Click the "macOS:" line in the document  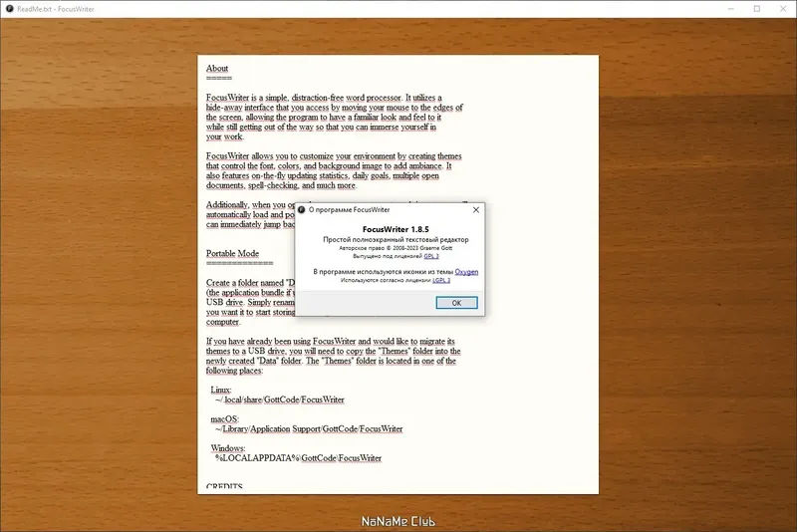point(225,419)
